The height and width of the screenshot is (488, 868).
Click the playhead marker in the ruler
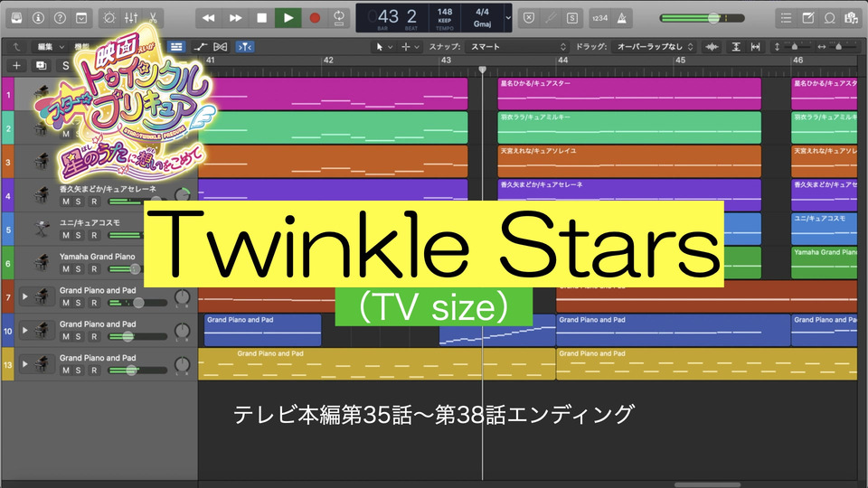(482, 70)
